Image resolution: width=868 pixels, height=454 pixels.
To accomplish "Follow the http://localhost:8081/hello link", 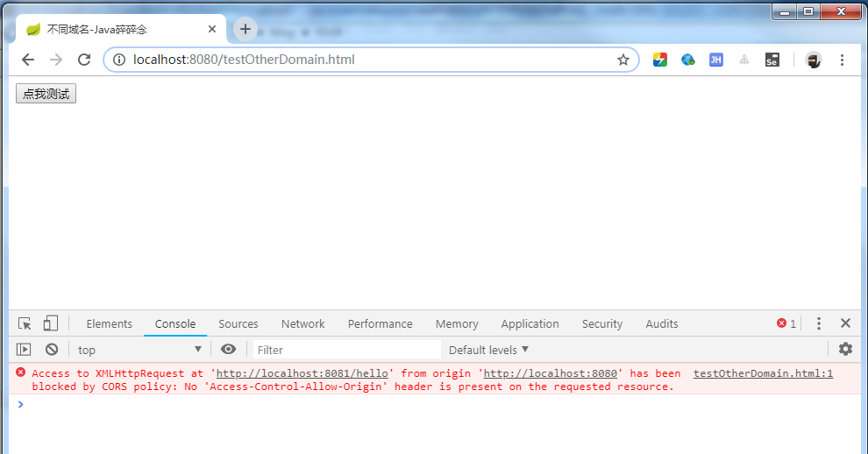I will 302,373.
